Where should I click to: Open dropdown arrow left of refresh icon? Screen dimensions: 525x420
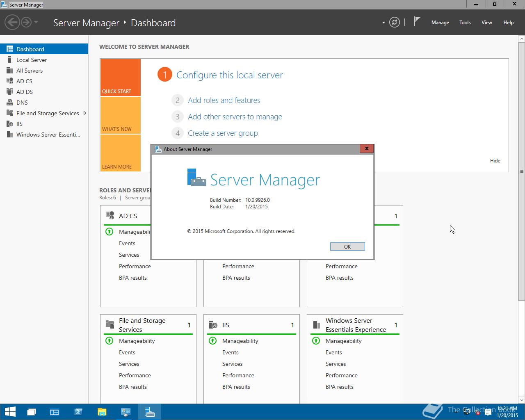383,23
